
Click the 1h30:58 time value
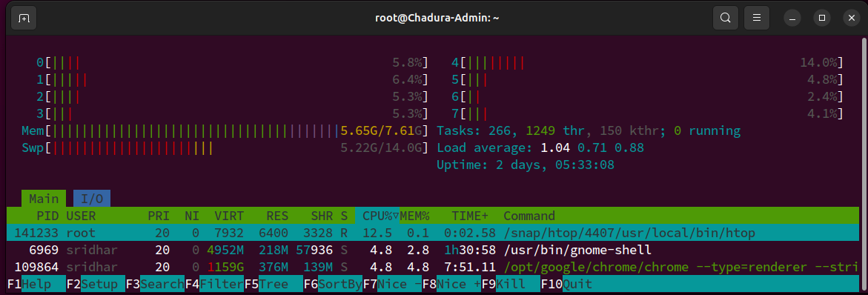[470, 251]
